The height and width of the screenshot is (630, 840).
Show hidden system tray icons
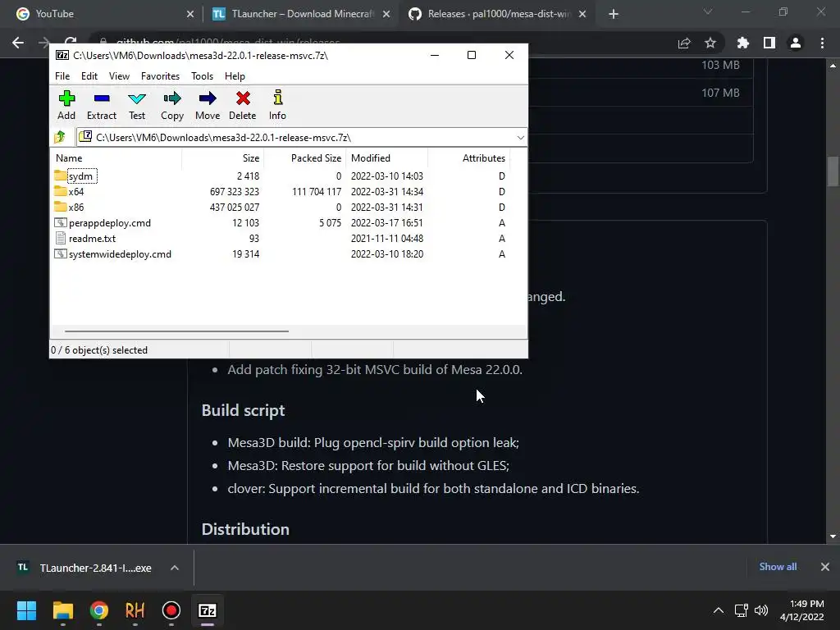719,610
